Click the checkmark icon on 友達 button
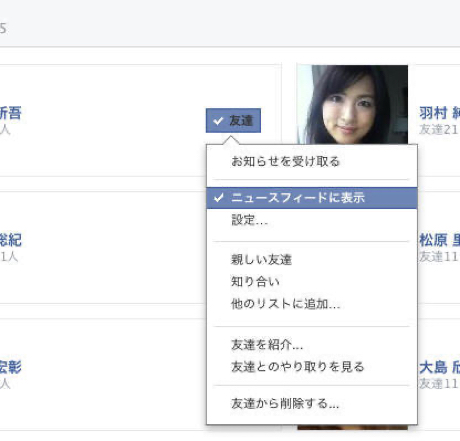This screenshot has height=441, width=460. 218,121
